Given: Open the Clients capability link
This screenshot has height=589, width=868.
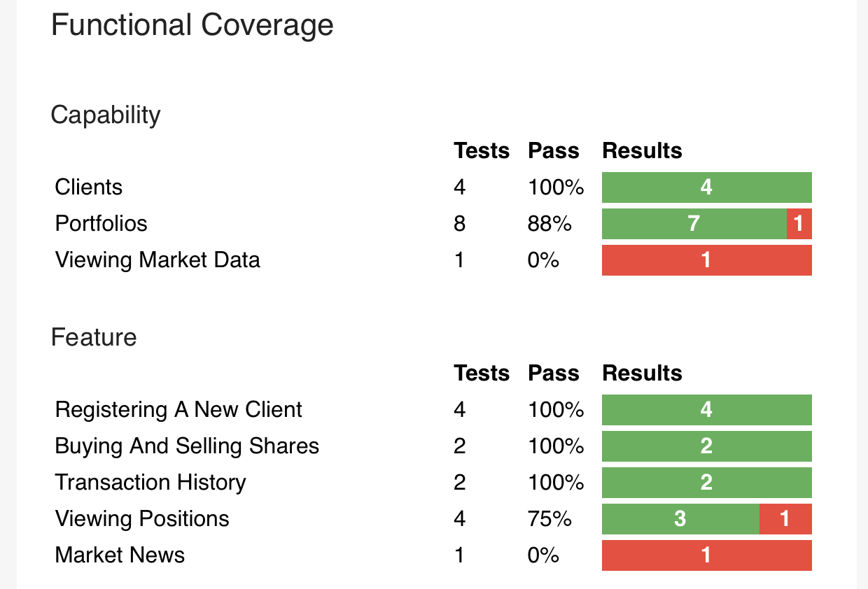Looking at the screenshot, I should coord(89,187).
